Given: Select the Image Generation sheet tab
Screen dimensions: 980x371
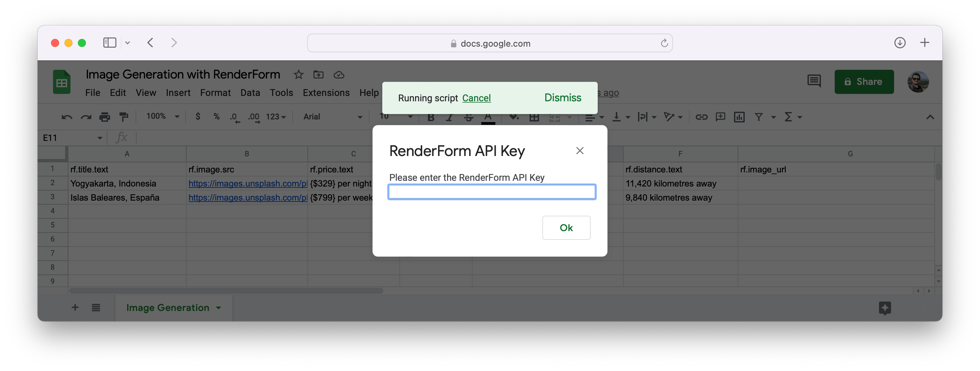Looking at the screenshot, I should coord(174,308).
